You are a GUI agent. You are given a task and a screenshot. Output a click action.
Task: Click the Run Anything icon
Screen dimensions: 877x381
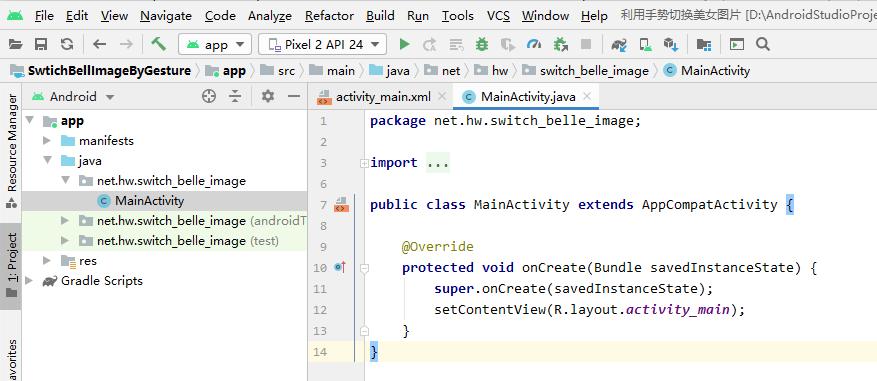pyautogui.click(x=737, y=44)
